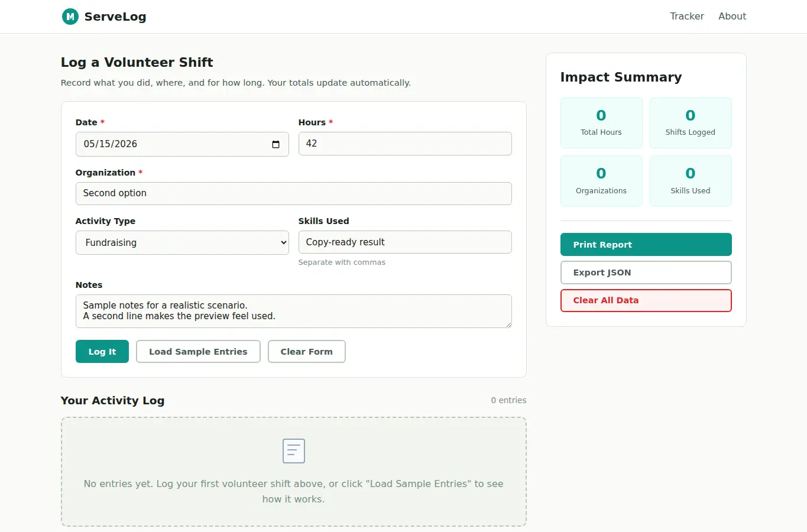Click the 'Impact Summary' heading
Viewport: 807px width, 532px height.
[621, 77]
